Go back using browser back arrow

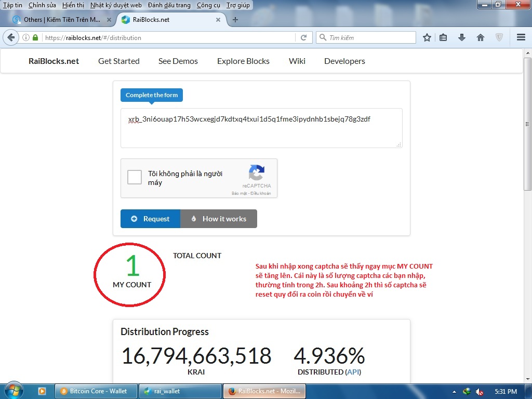tap(11, 37)
